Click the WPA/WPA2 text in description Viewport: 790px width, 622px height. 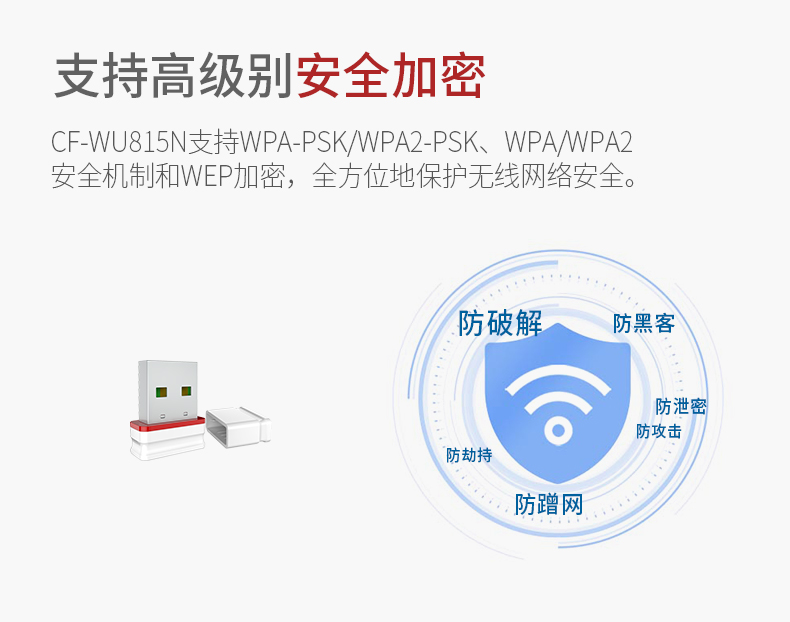tap(569, 143)
